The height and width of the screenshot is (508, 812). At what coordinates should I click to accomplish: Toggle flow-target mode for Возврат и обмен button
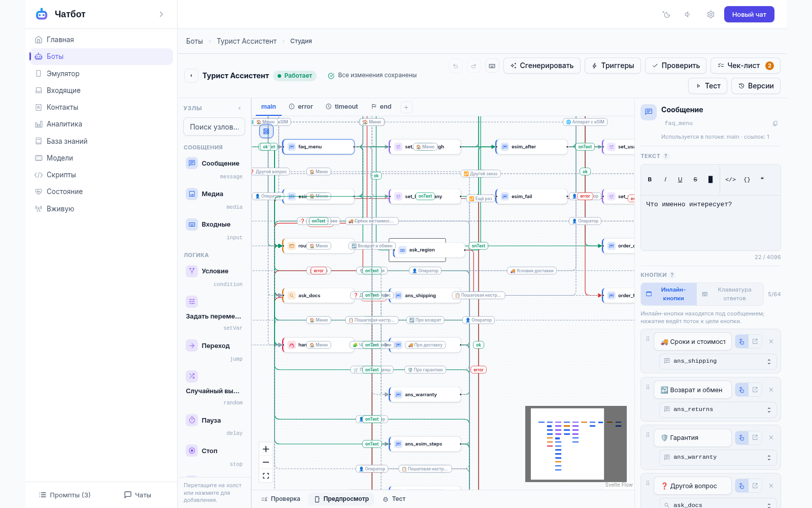point(741,390)
